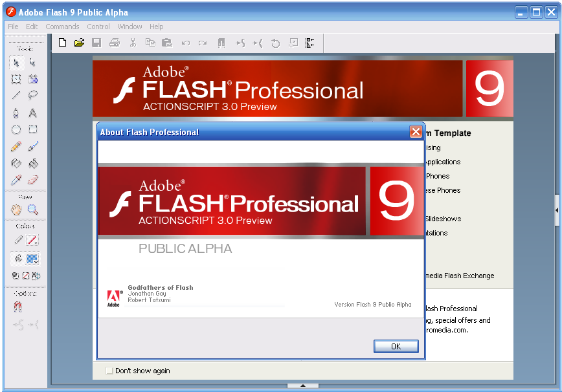This screenshot has height=392, width=562.
Task: Open the File menu
Action: coord(13,27)
